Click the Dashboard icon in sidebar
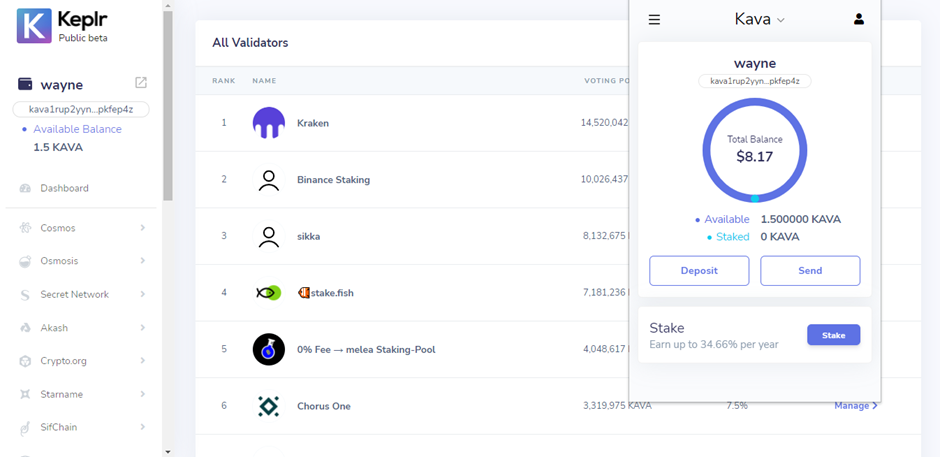This screenshot has width=940, height=457. pos(25,188)
